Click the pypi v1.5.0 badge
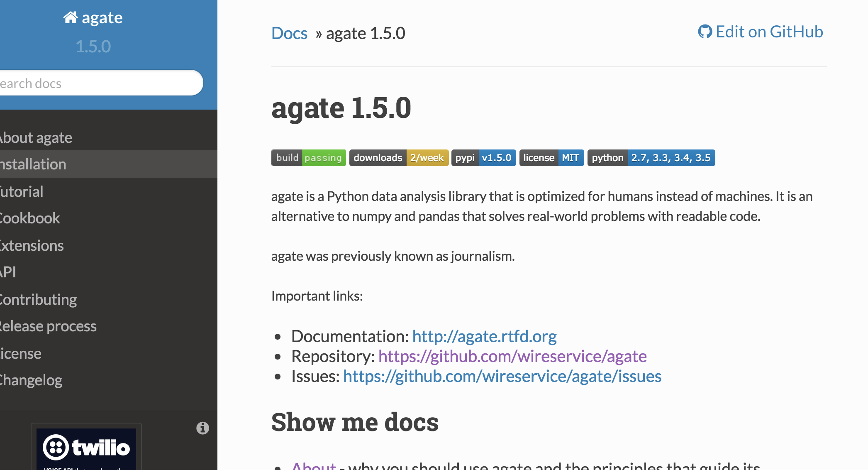The image size is (868, 470). tap(483, 158)
